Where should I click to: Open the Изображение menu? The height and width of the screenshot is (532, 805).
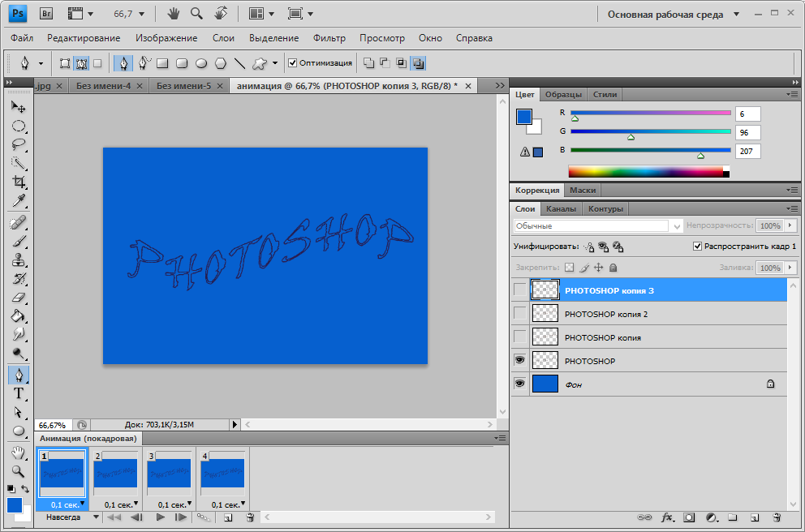pos(166,38)
